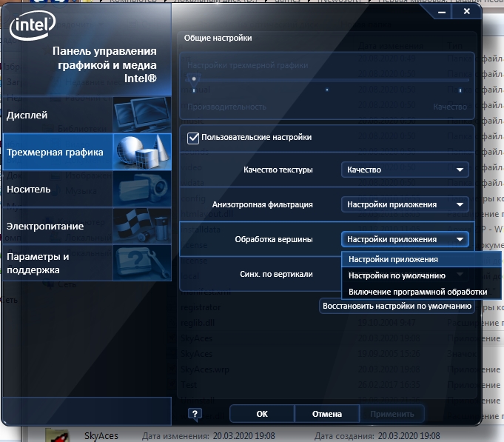Minimize the Intel control panel window
Image resolution: width=504 pixels, height=442 pixels.
click(x=442, y=12)
